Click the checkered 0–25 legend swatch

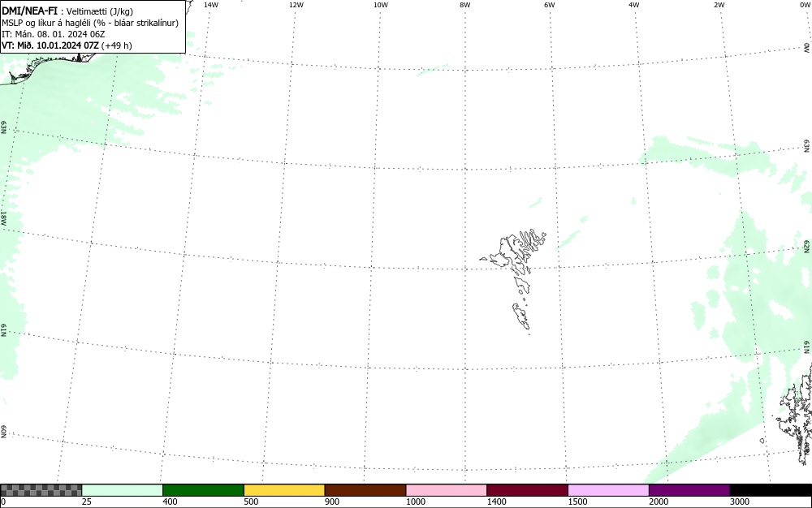coord(41,490)
